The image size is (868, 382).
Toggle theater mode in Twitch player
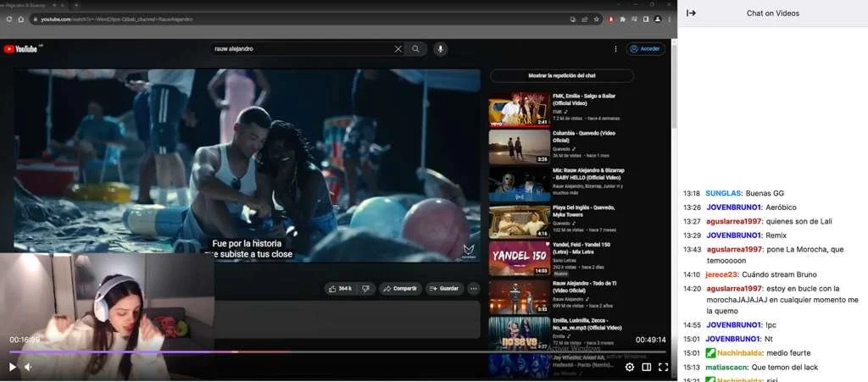(x=646, y=367)
